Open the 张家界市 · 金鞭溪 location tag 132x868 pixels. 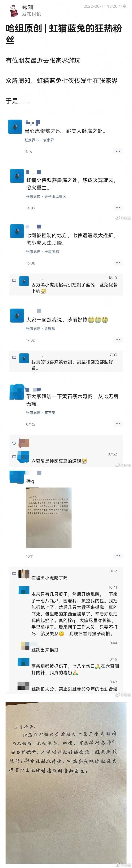click(x=41, y=328)
